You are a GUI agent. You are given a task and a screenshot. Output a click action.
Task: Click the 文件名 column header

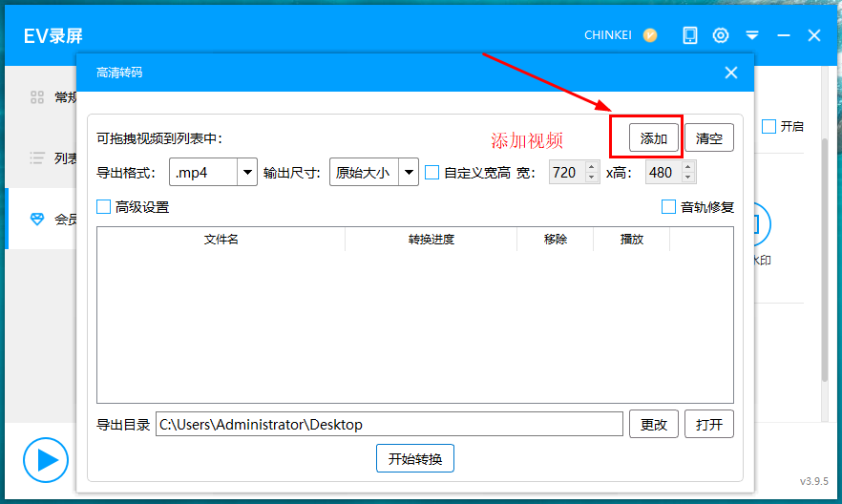tap(221, 240)
